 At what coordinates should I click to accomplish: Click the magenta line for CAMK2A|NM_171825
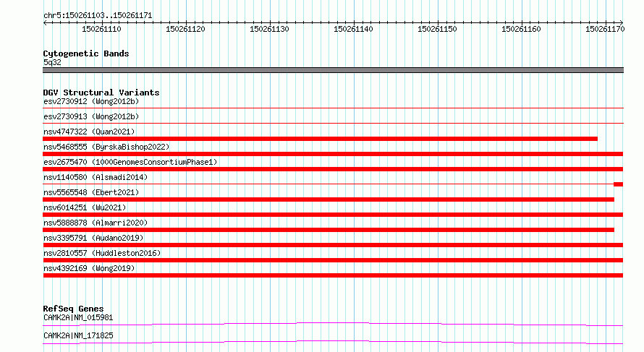click(333, 342)
